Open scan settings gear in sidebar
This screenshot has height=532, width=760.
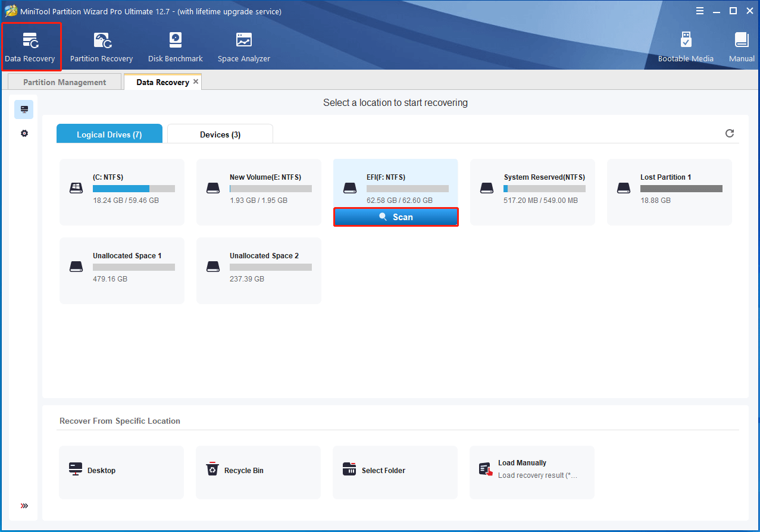[24, 133]
